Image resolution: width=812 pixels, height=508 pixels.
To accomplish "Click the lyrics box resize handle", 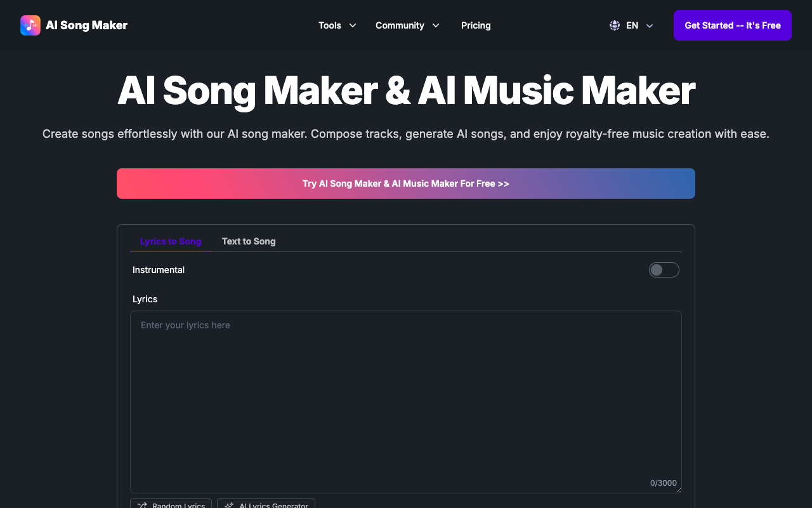I will [x=678, y=490].
